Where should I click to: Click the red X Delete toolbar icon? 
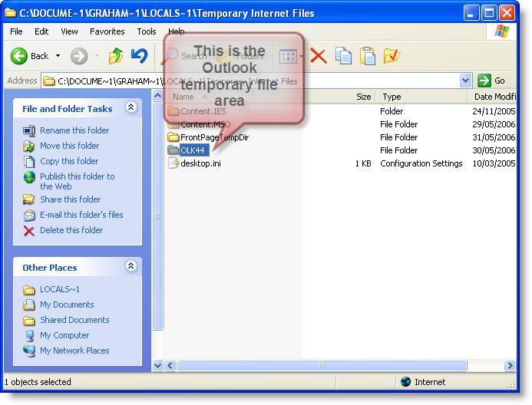319,56
